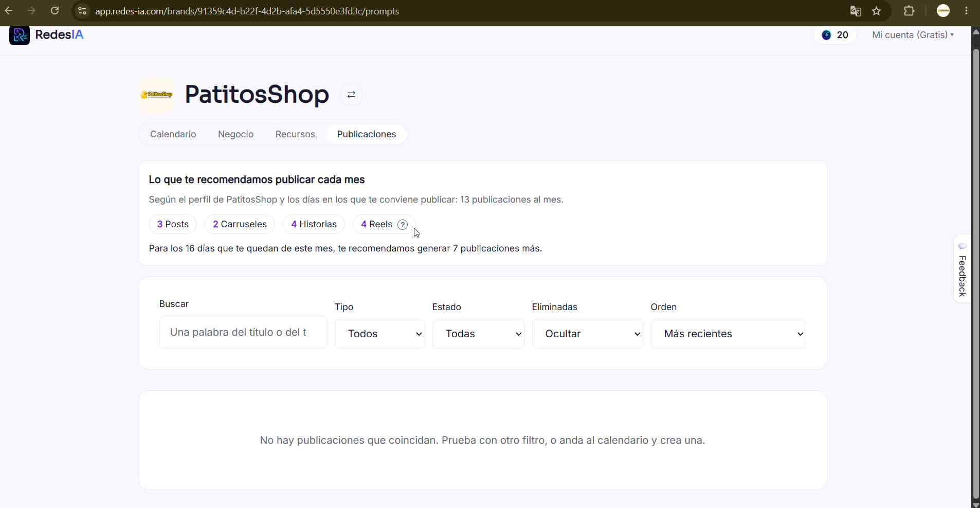
Task: Click the switch brand arrows icon
Action: 351,95
